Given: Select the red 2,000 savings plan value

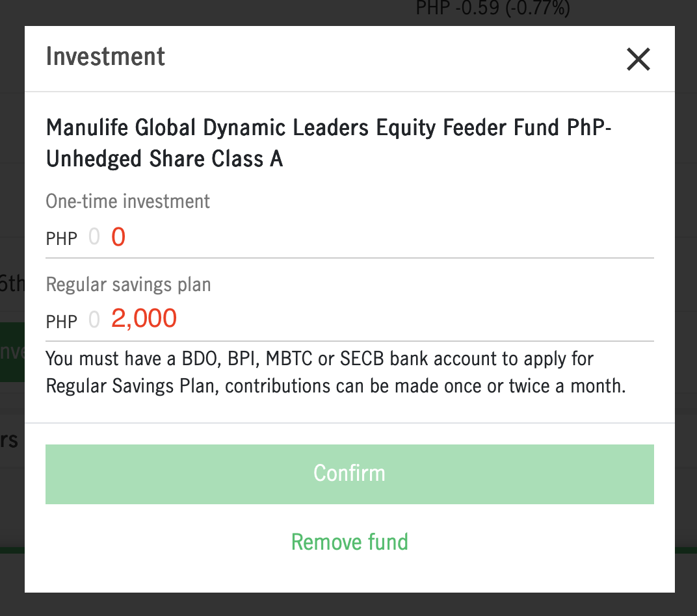Looking at the screenshot, I should click(x=144, y=319).
